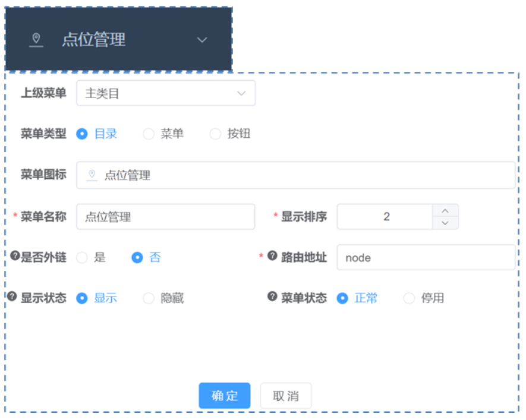526x420 pixels.
Task: Focus the 菜单名称 input field
Action: [166, 217]
